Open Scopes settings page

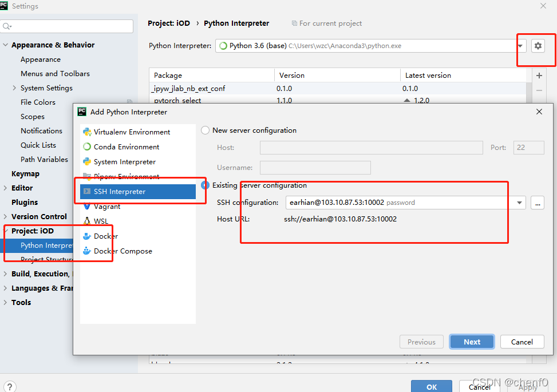[x=32, y=117]
